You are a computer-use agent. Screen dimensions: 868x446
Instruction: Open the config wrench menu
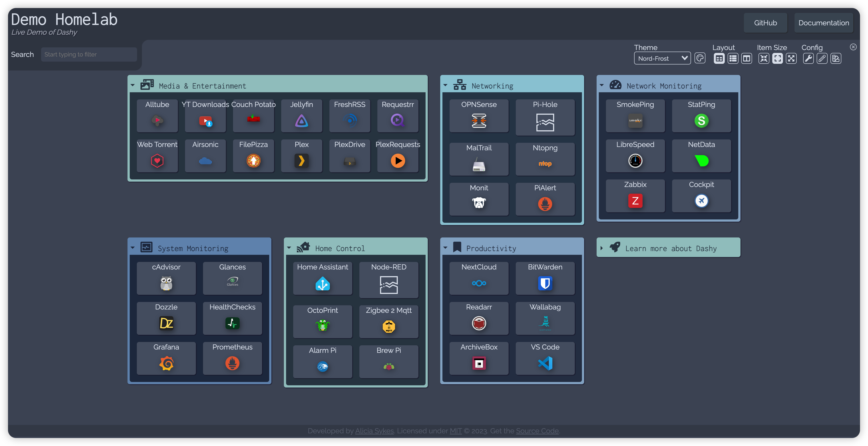point(808,58)
